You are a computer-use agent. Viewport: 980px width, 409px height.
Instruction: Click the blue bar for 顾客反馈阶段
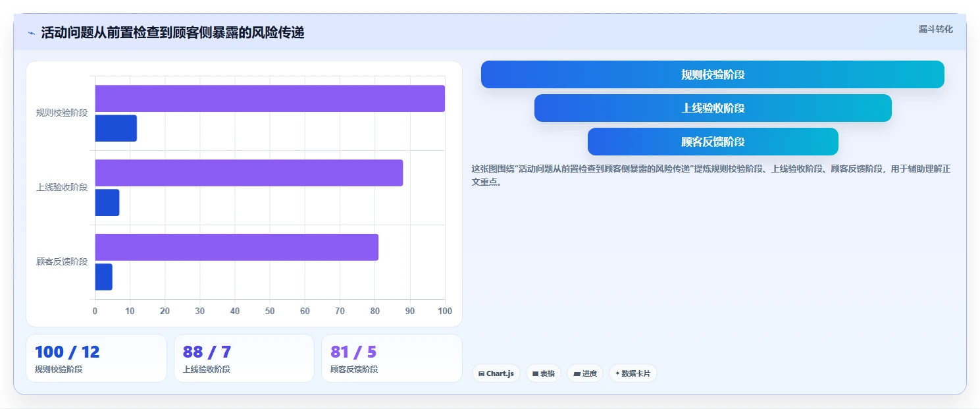click(x=103, y=277)
